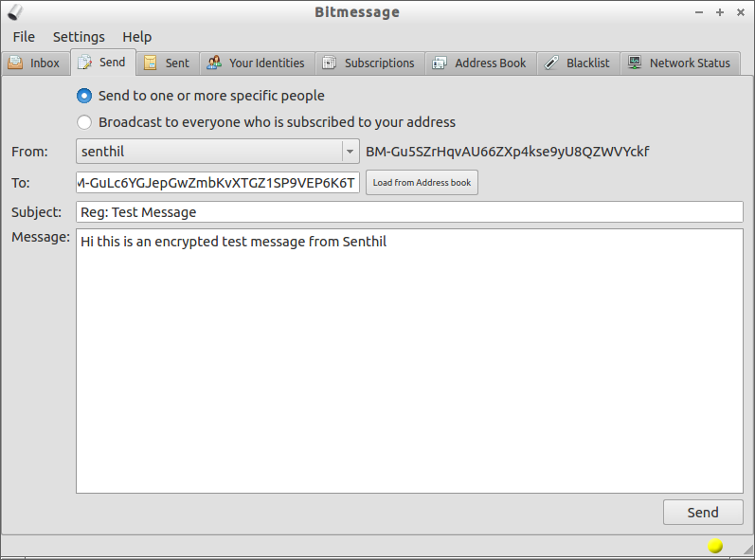Click the Address Book tab icon
This screenshot has width=755, height=560.
[440, 63]
